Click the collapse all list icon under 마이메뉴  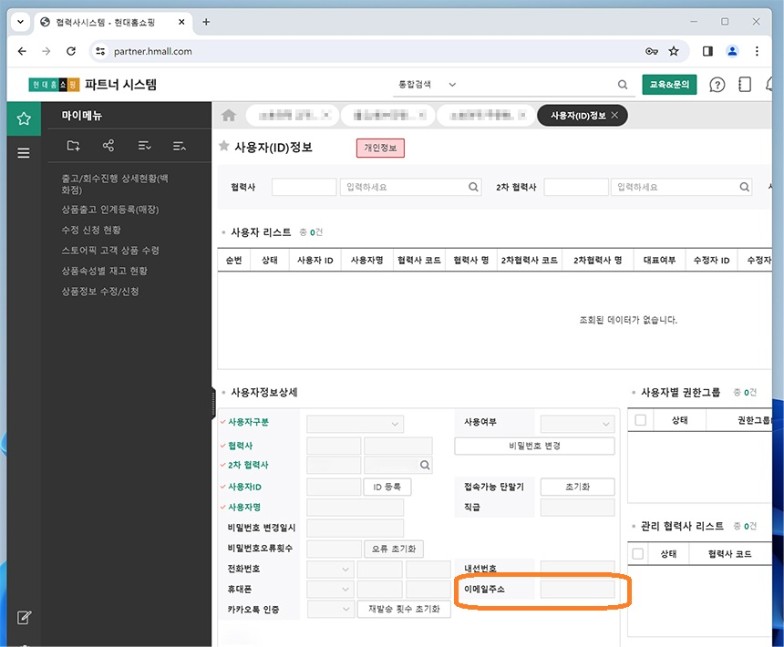point(179,146)
